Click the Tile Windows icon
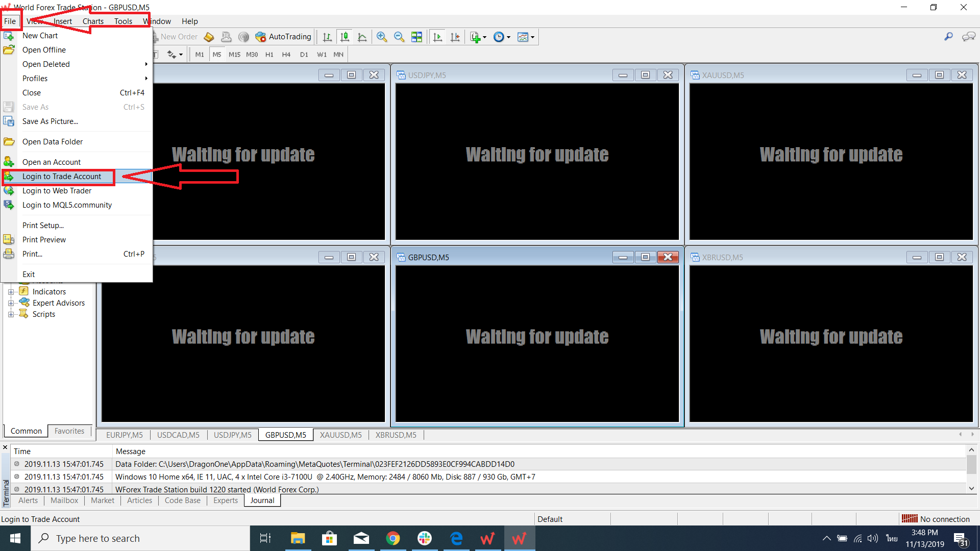Viewport: 980px width, 551px height. [x=416, y=37]
